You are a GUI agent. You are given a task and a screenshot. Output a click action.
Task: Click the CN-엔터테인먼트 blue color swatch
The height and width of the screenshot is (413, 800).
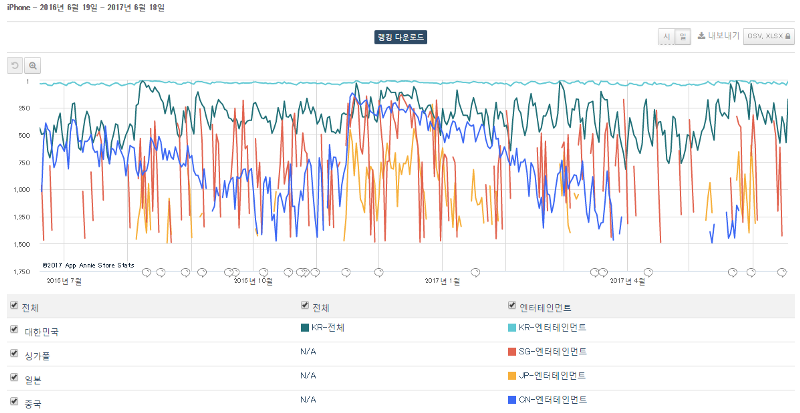click(x=512, y=400)
